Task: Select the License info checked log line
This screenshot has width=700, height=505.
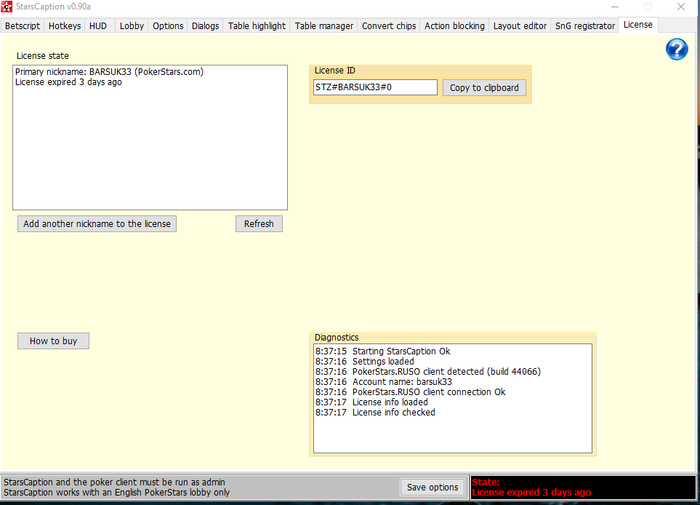Action: 375,413
